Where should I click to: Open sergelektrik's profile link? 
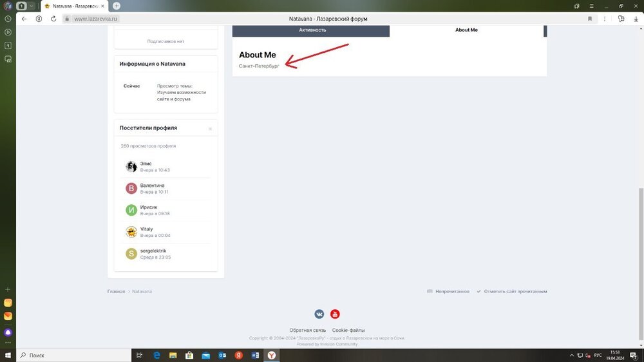[153, 251]
